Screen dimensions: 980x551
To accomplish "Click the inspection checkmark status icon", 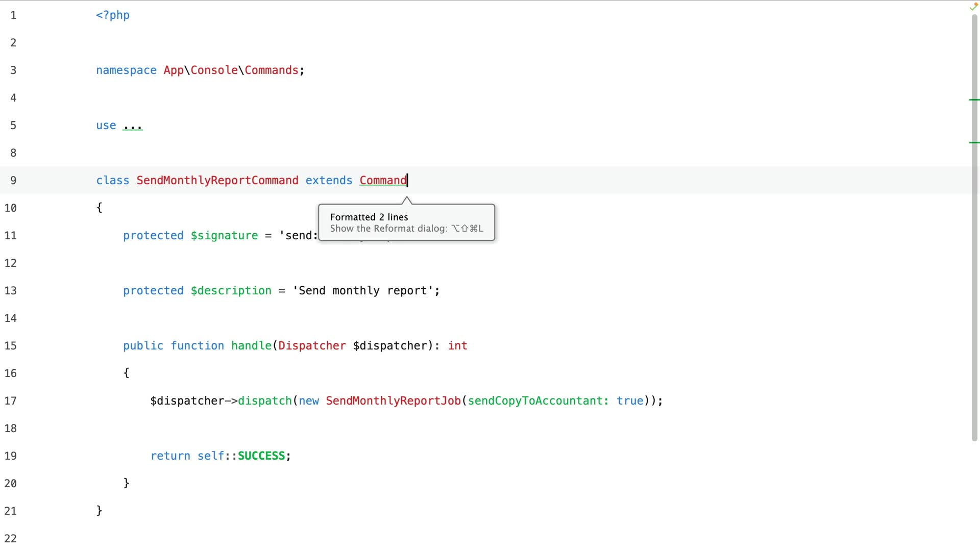I will point(973,7).
